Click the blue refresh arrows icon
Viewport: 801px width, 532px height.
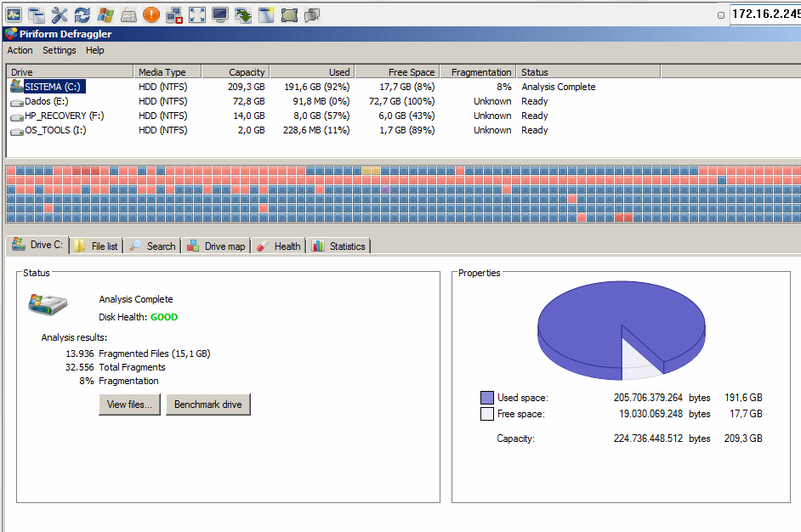82,14
